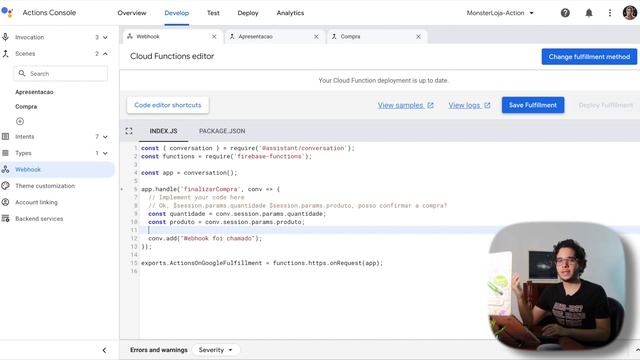Open the user profile avatar
The image size is (640, 360).
[629, 13]
